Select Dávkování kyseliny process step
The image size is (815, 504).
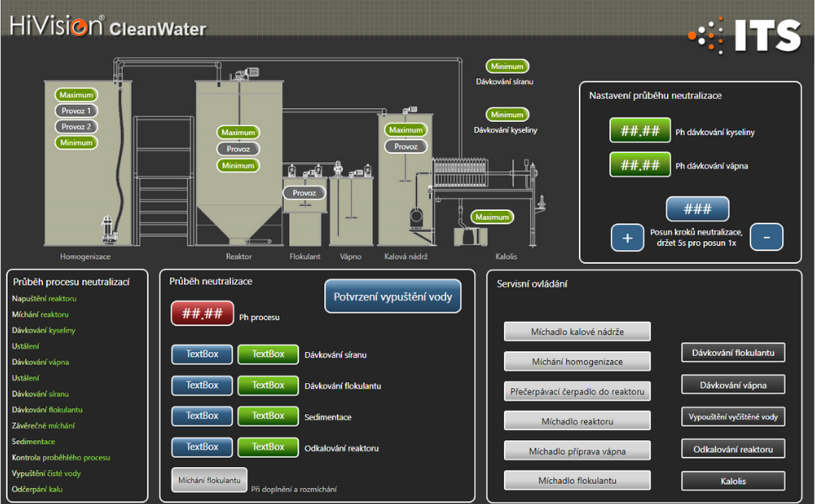click(x=44, y=330)
